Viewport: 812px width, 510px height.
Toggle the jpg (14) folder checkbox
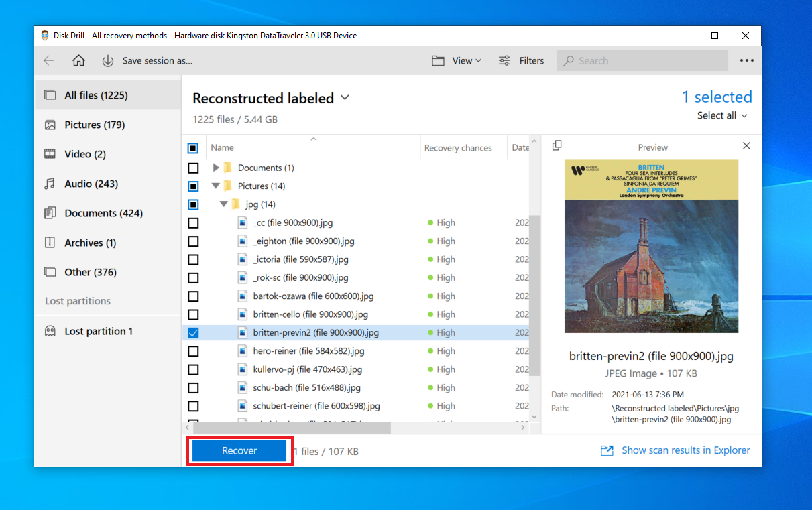point(193,204)
